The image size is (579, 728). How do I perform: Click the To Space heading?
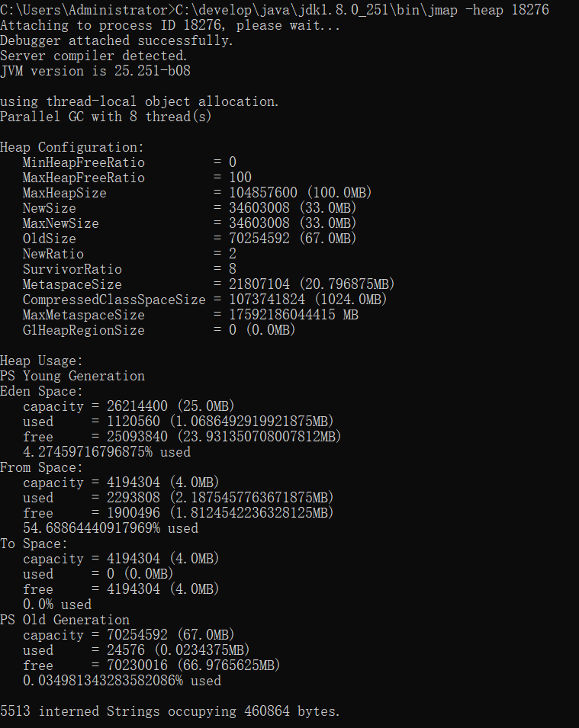[x=34, y=544]
